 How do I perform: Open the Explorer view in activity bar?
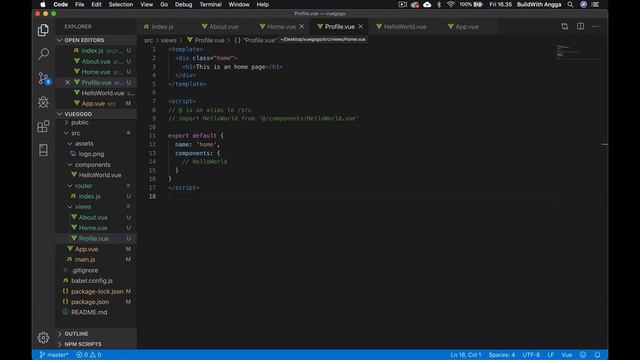pyautogui.click(x=43, y=30)
